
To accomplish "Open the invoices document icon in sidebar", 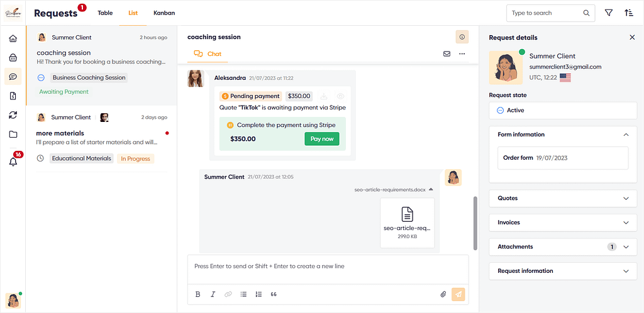I will 13,96.
